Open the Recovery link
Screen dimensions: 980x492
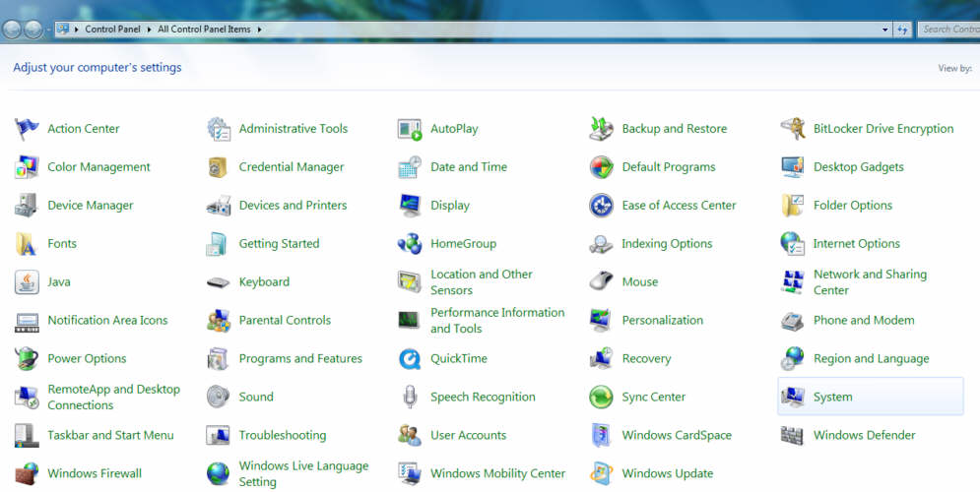[x=646, y=359]
